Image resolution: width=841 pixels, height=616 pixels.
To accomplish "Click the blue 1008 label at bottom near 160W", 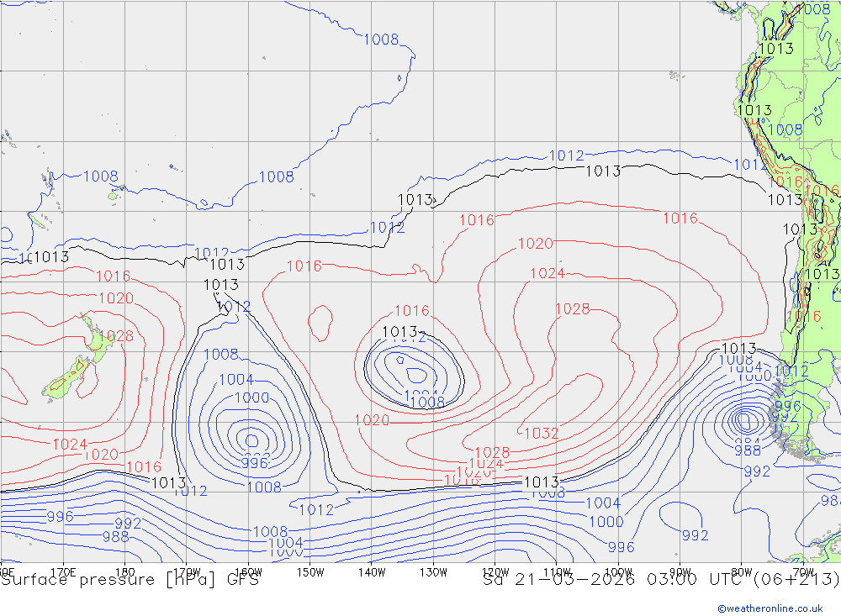I will [270, 531].
